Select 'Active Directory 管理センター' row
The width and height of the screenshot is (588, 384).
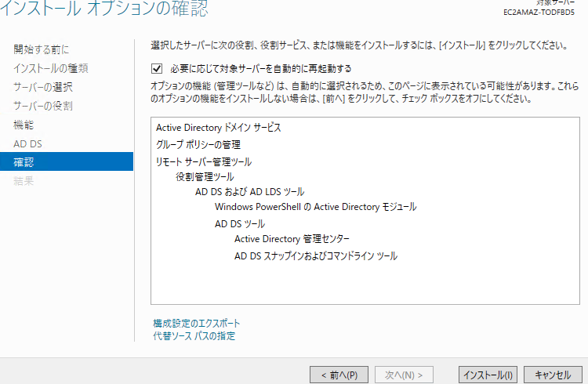click(x=292, y=239)
